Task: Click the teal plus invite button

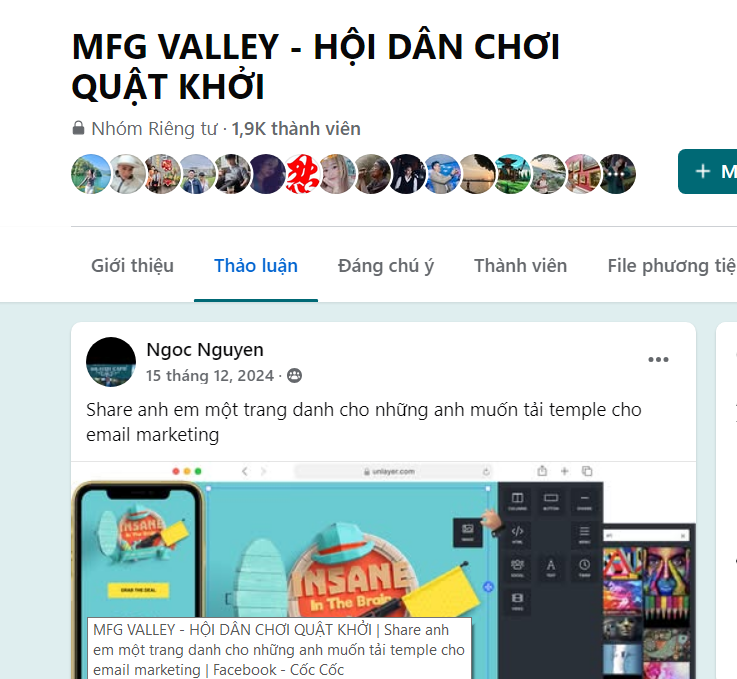Action: tap(707, 172)
